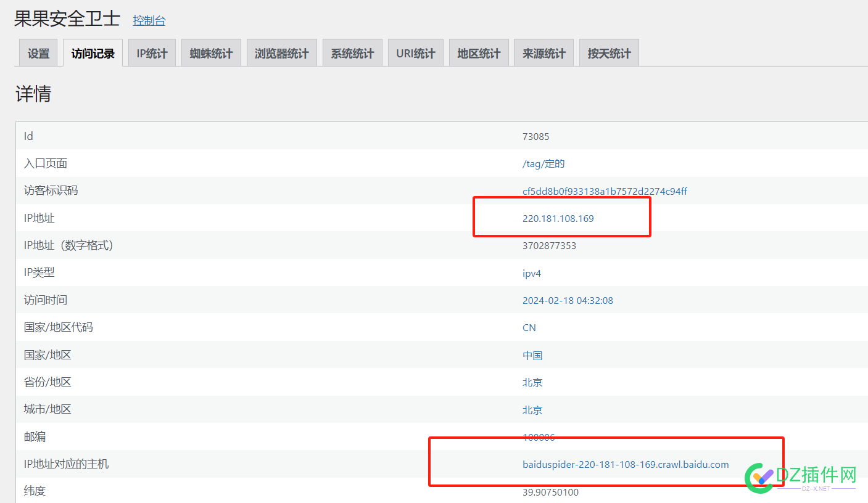This screenshot has width=868, height=503.
Task: Click the 果果安全卫士 page title
Action: pyautogui.click(x=67, y=18)
